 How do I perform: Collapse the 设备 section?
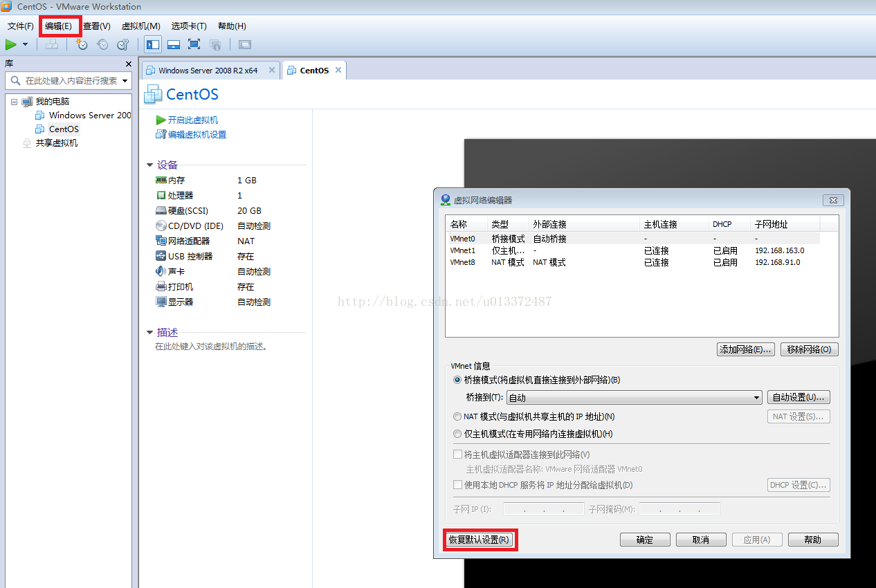click(x=150, y=165)
